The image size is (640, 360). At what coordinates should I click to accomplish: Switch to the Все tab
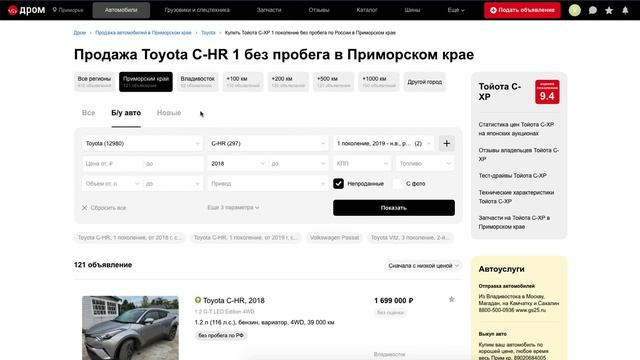point(88,113)
